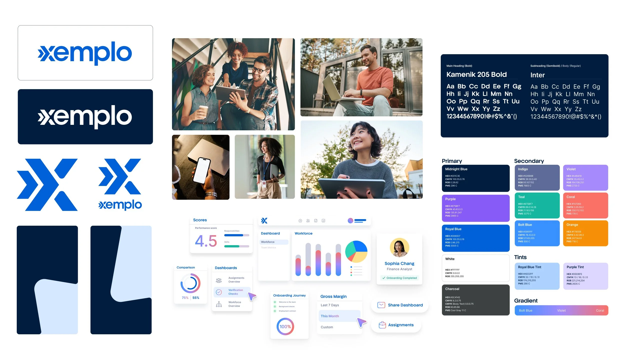The width and height of the screenshot is (625, 364).
Task: Click the Workforce Overview hierarchy icon
Action: tap(219, 304)
